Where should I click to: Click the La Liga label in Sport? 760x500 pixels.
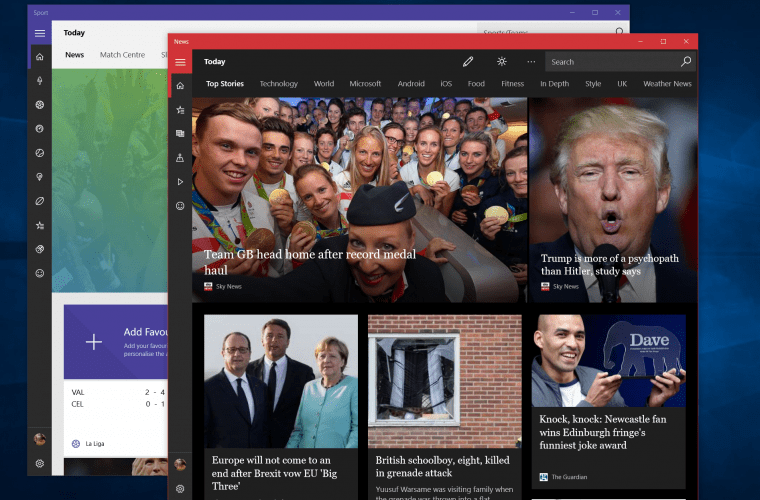pos(95,443)
